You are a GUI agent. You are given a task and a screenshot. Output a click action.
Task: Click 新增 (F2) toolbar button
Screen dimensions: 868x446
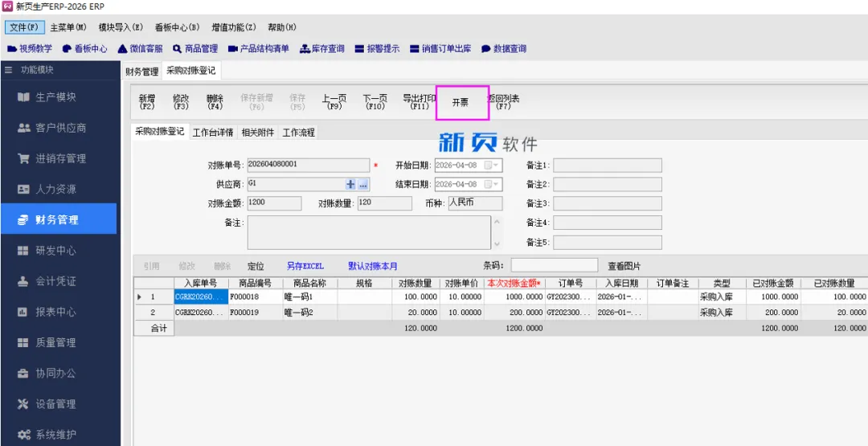[147, 102]
